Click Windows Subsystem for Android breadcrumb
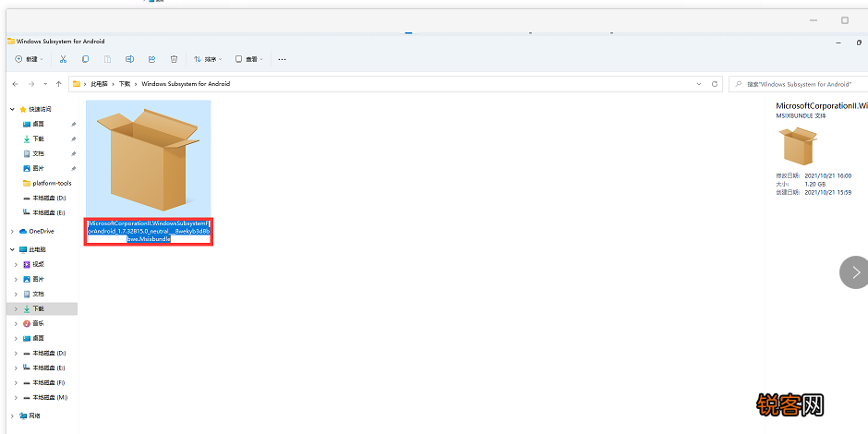Image resolution: width=868 pixels, height=434 pixels. coord(186,84)
